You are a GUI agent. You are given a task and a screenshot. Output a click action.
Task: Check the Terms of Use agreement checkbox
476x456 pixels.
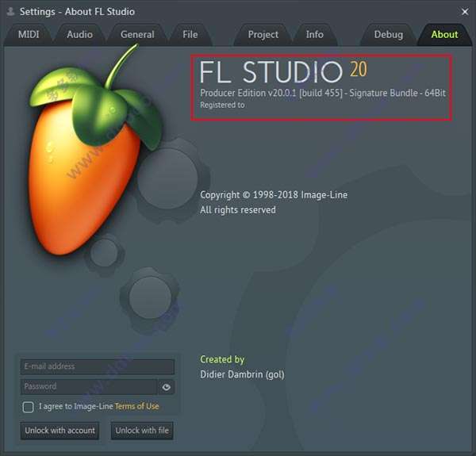(x=28, y=407)
